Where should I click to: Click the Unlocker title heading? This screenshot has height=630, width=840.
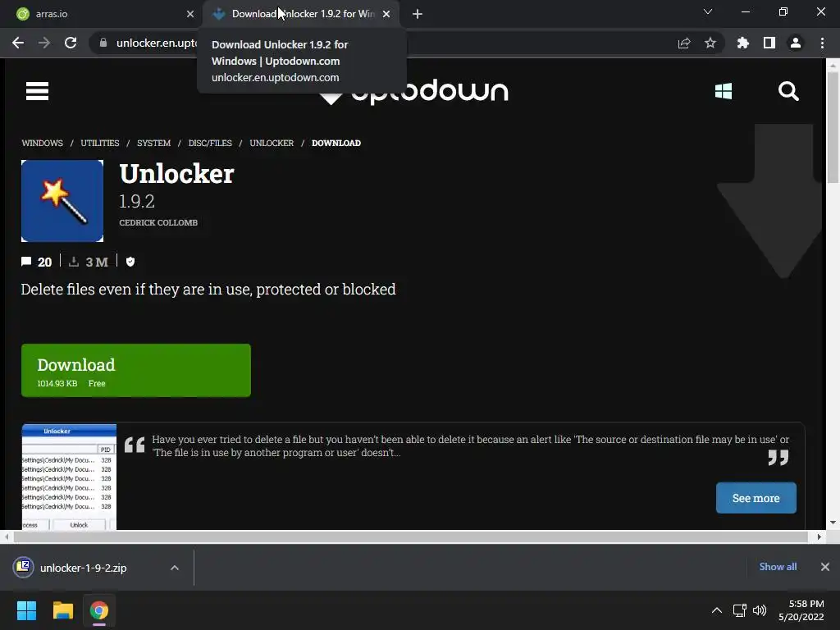click(176, 174)
